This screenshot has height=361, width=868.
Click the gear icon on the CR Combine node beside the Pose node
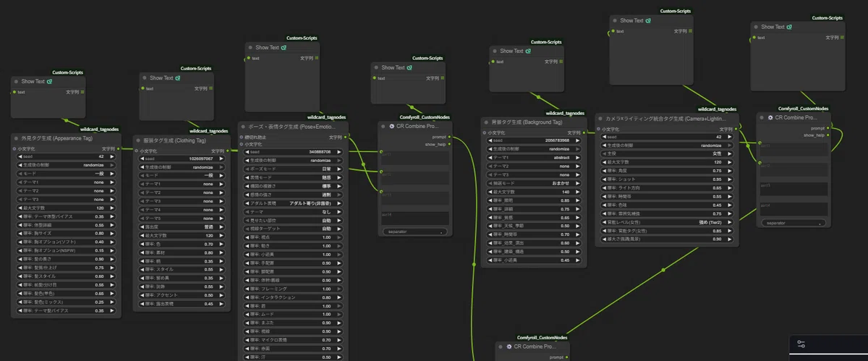pyautogui.click(x=391, y=126)
